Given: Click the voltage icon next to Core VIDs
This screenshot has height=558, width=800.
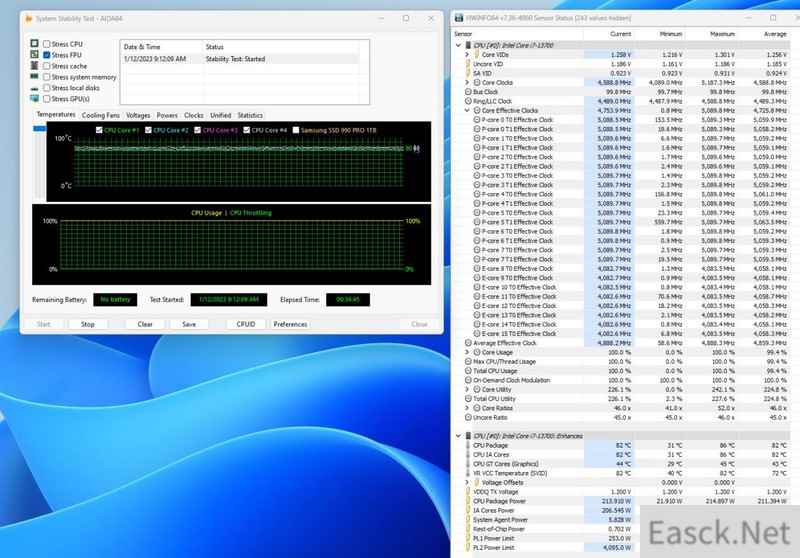Looking at the screenshot, I should (477, 55).
